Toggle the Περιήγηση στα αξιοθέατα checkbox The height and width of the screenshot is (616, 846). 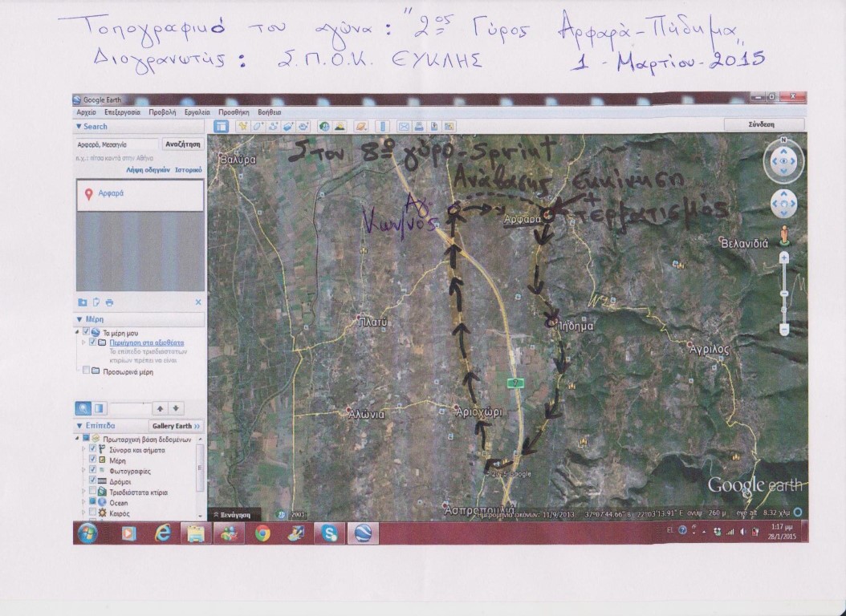click(x=92, y=342)
